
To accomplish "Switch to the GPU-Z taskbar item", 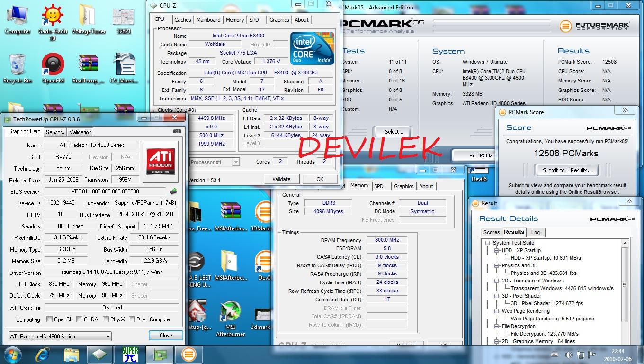I will [x=159, y=354].
